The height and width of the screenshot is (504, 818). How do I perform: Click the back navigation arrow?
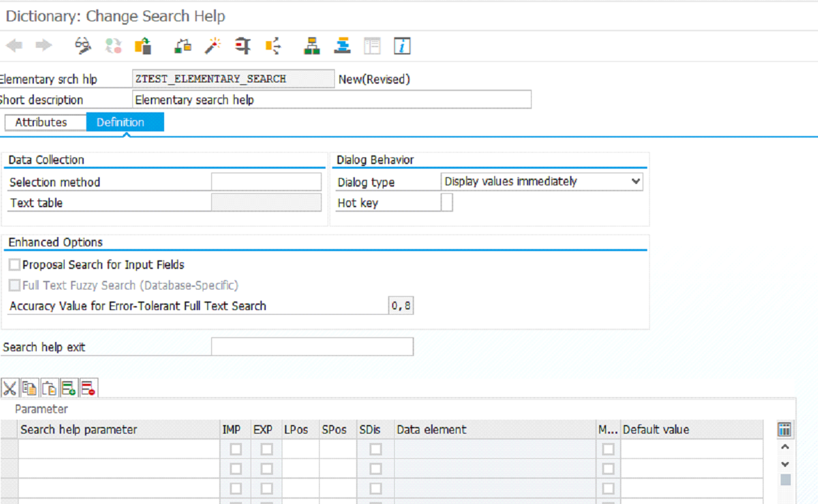click(13, 46)
